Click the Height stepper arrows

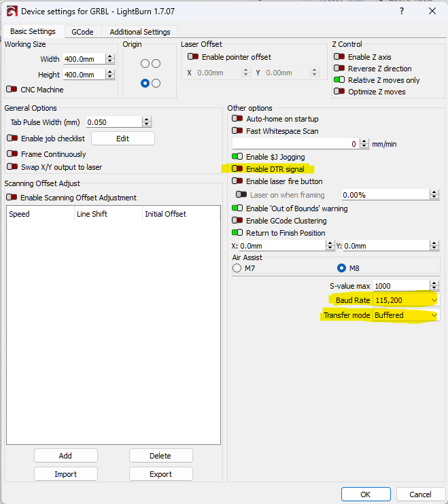110,74
